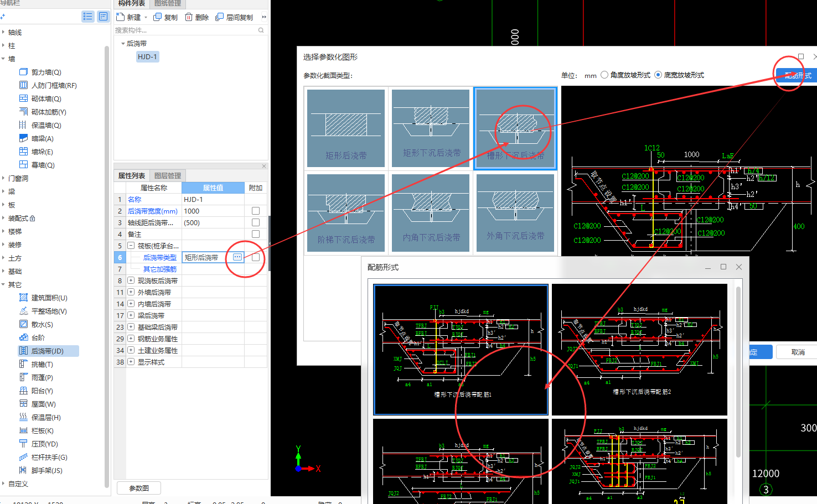Expand the 轴线 tree node
817x504 pixels.
[x=3, y=32]
